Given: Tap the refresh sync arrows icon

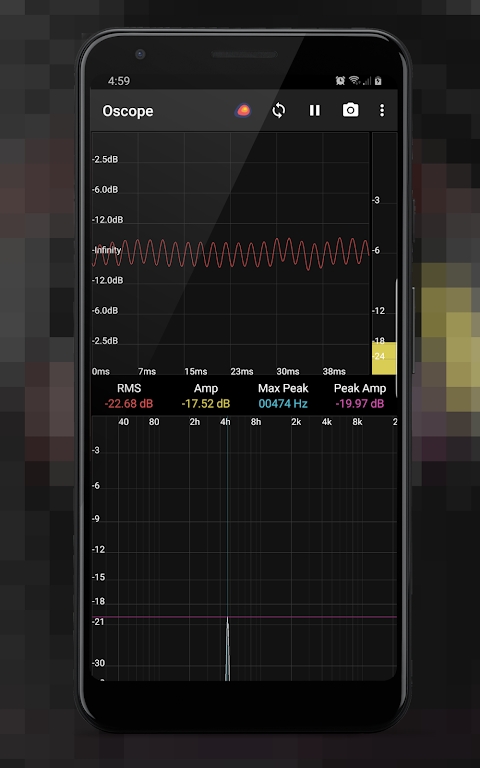Looking at the screenshot, I should (x=279, y=111).
